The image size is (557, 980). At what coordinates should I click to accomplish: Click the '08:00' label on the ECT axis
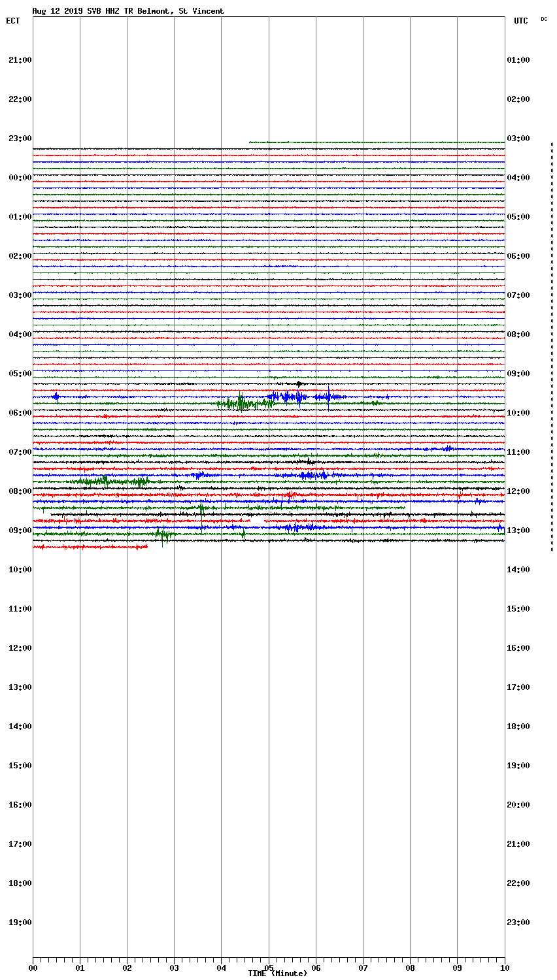20,491
